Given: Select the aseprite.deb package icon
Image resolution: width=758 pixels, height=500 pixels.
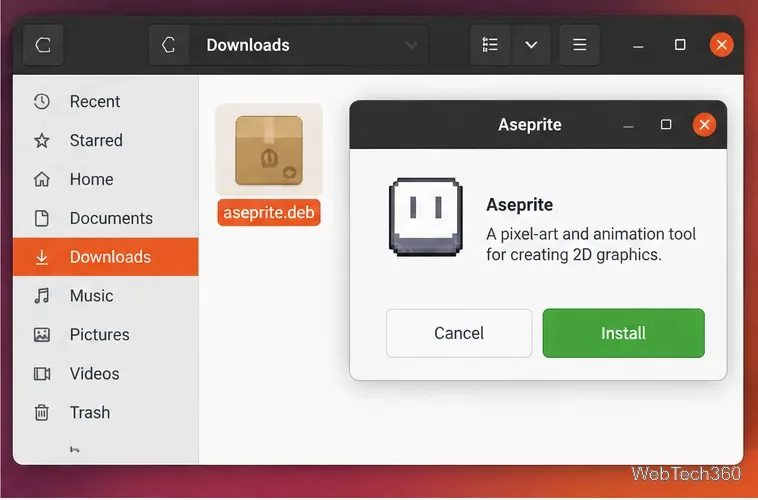Looking at the screenshot, I should point(269,150).
